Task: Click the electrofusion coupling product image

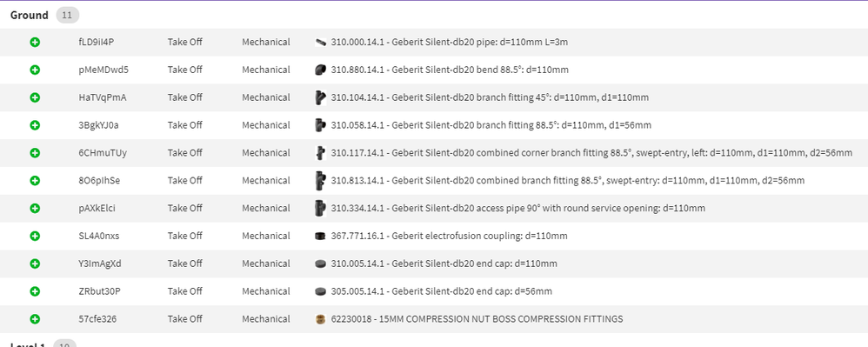Action: (320, 236)
